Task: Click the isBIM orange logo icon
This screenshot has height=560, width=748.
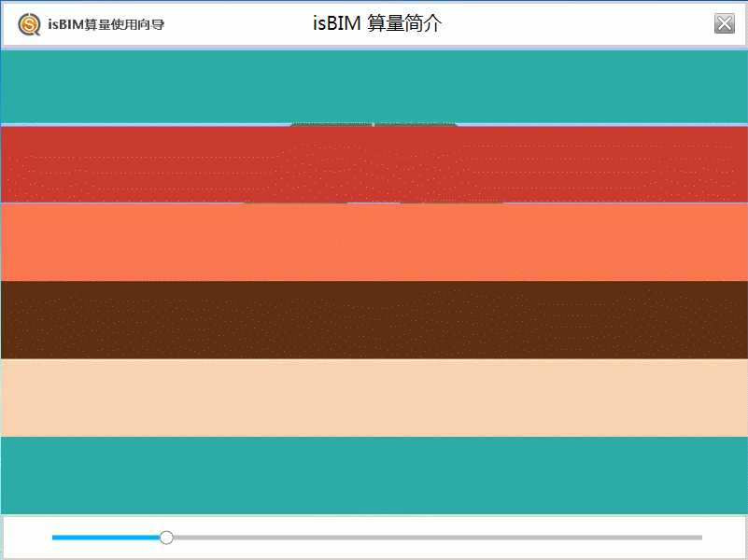Action: click(29, 24)
